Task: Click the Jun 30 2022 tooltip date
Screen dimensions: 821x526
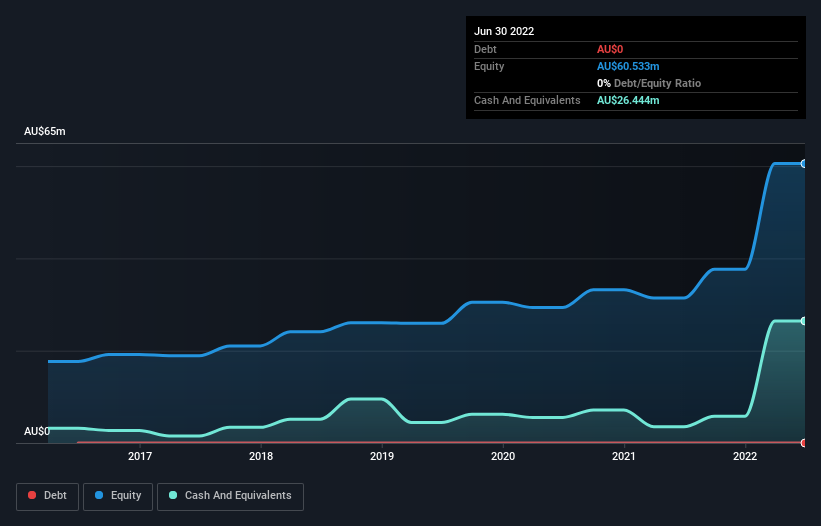Action: (x=504, y=31)
